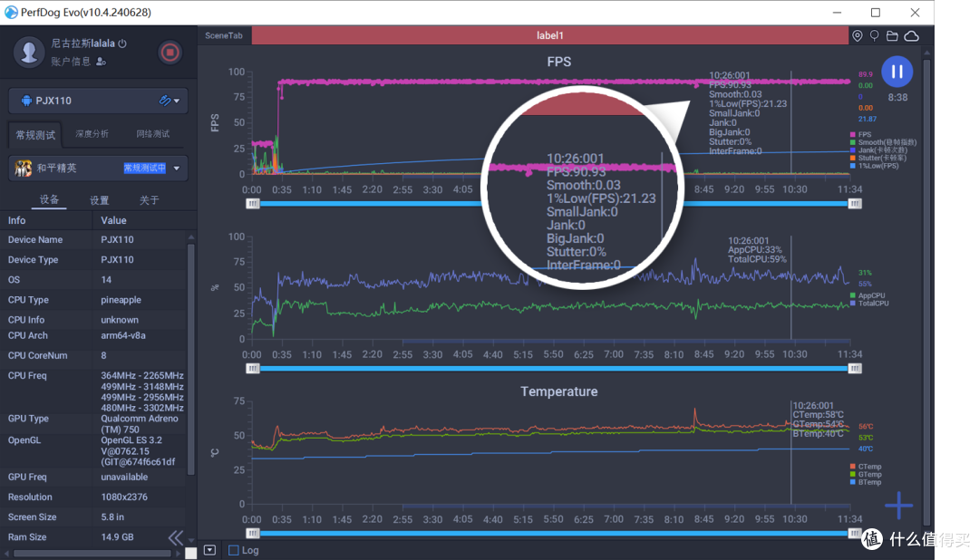
Task: Switch to the 设置 tab
Action: (100, 200)
